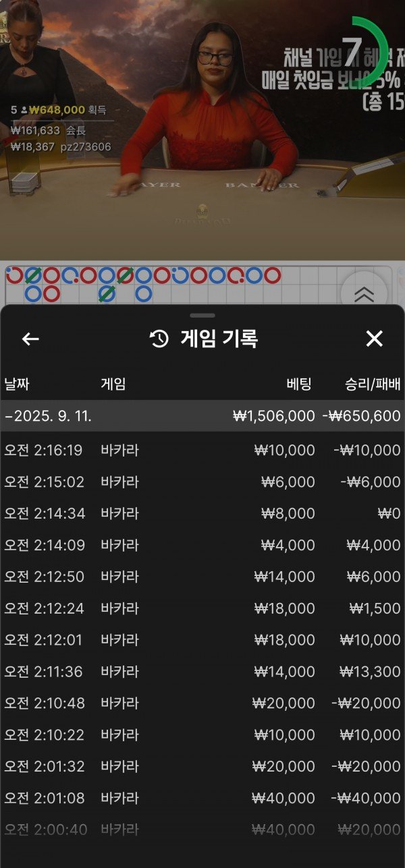Collapse the 2025. 9. 11. date group
This screenshot has width=405, height=868.
pos(202,415)
